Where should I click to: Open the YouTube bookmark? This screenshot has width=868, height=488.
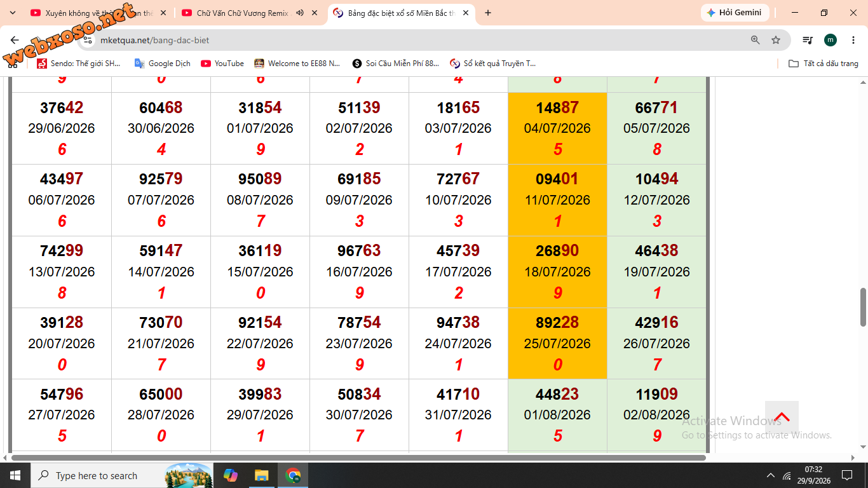click(222, 64)
